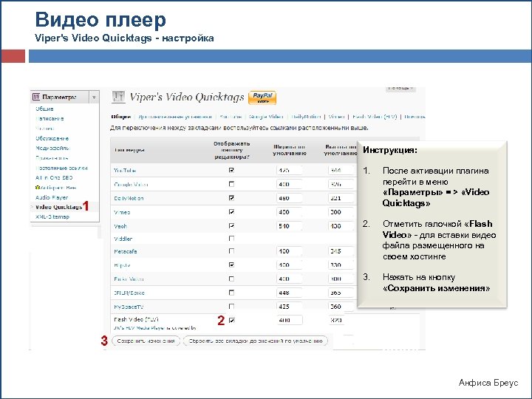Open All in One SEO settings

pyautogui.click(x=54, y=177)
